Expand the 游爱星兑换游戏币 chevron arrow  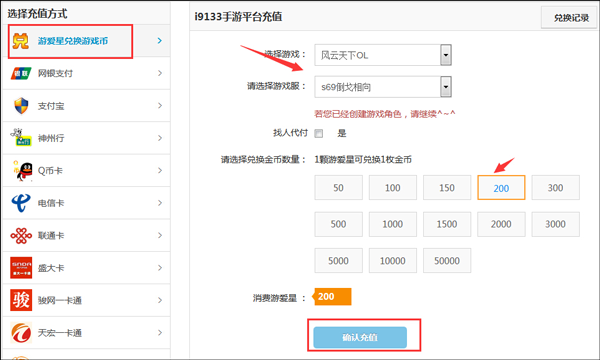pyautogui.click(x=160, y=41)
